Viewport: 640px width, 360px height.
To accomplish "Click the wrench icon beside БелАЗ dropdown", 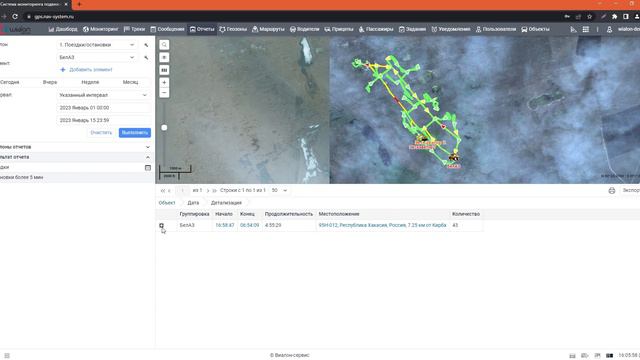I will pos(146,58).
